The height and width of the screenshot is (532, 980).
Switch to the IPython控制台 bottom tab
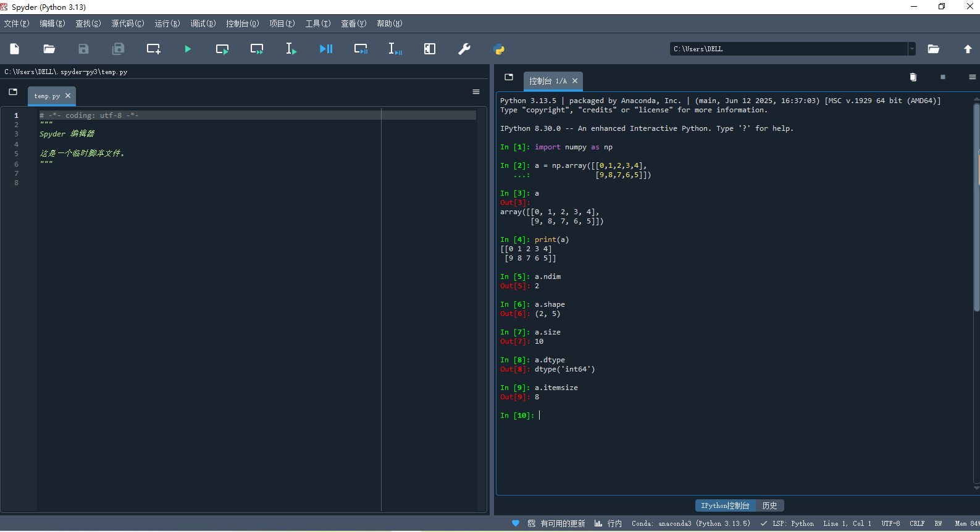click(725, 505)
